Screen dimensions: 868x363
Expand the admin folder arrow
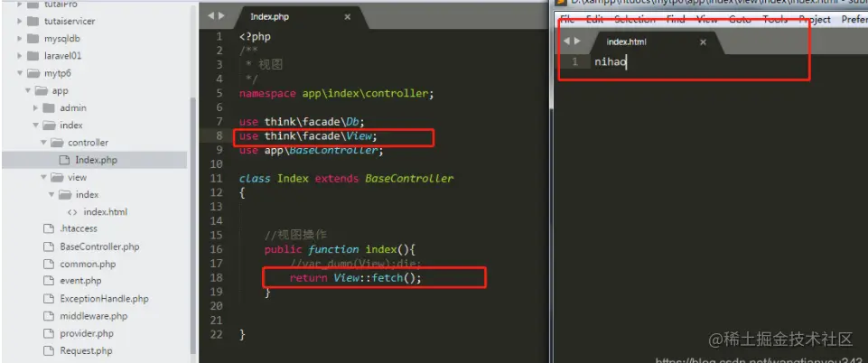point(36,107)
